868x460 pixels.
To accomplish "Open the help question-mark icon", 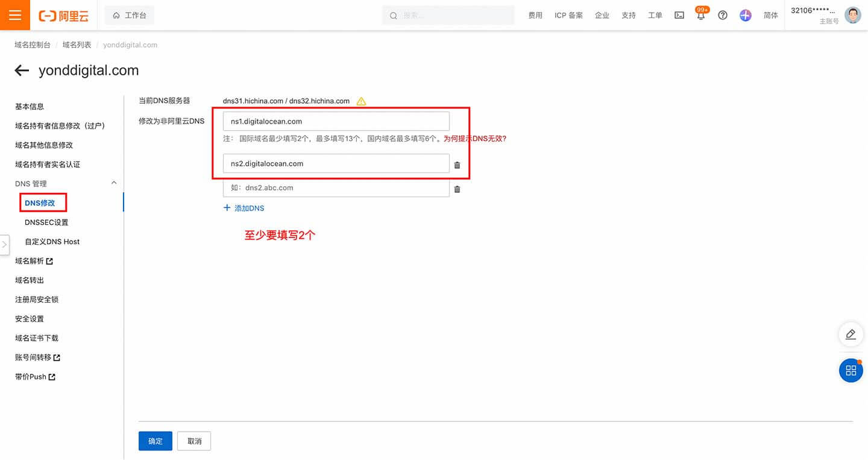I will [x=723, y=15].
